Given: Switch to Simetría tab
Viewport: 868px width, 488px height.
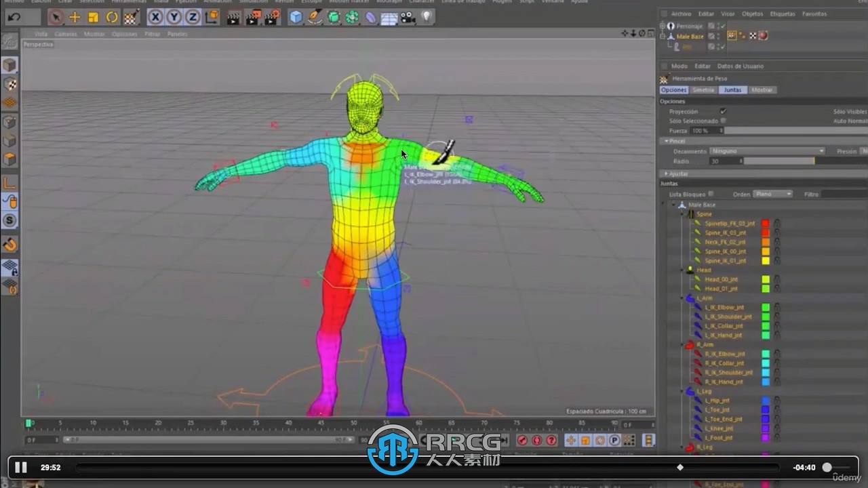Looking at the screenshot, I should coord(703,90).
